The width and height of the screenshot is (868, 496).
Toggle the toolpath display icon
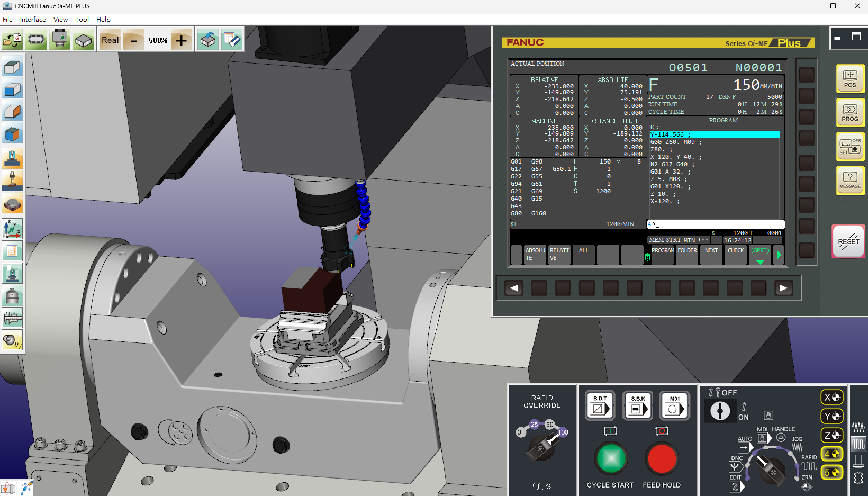point(12,251)
